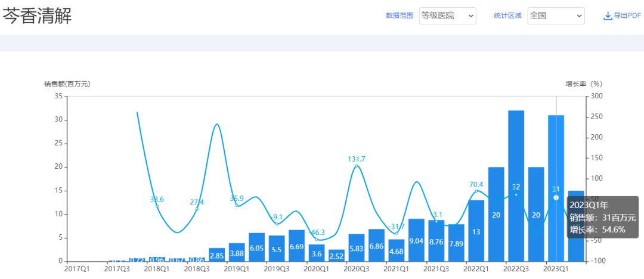
Task: Click the bar labeled 6.05
Action: coord(256,247)
